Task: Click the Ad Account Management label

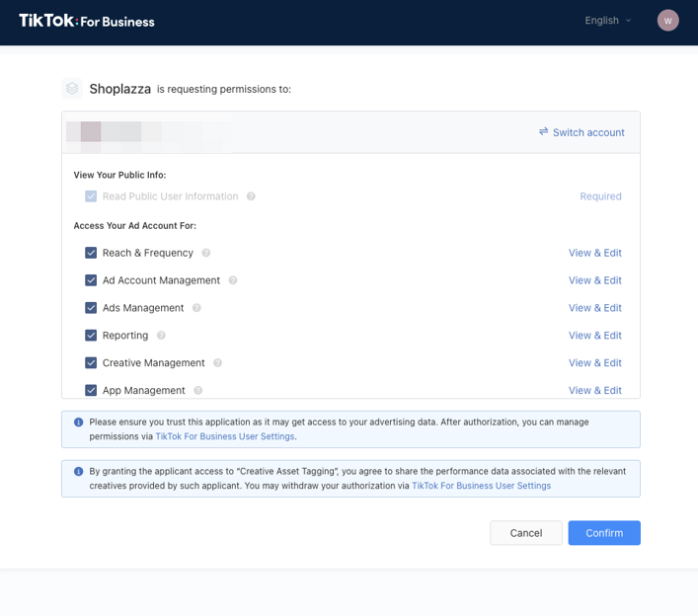Action: pyautogui.click(x=161, y=280)
